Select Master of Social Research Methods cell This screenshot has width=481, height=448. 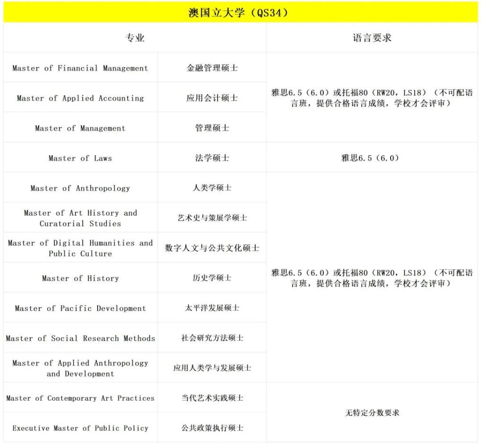tap(80, 338)
